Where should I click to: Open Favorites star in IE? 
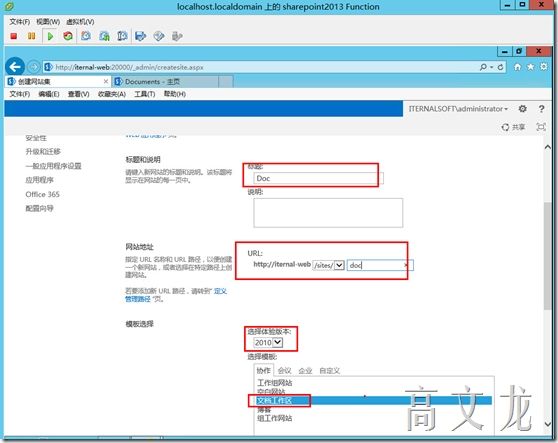click(x=531, y=67)
